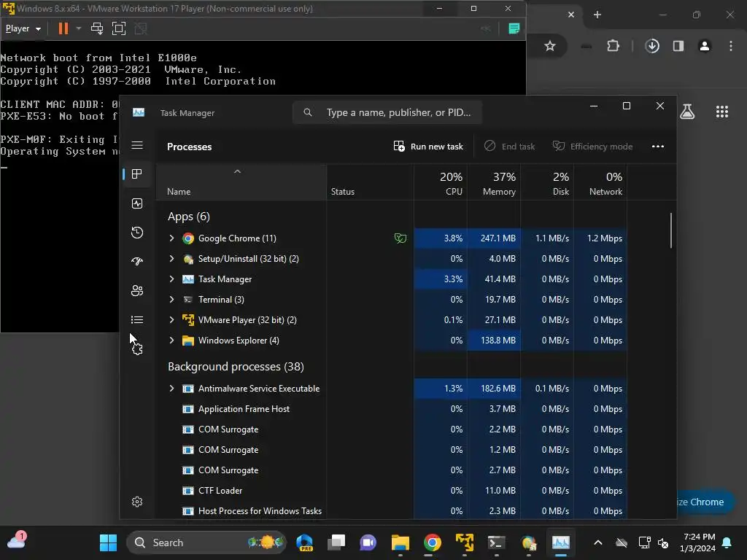Click VMware Send Ctrl+Alt+Del icon
Image resolution: width=747 pixels, height=560 pixels.
click(x=97, y=28)
